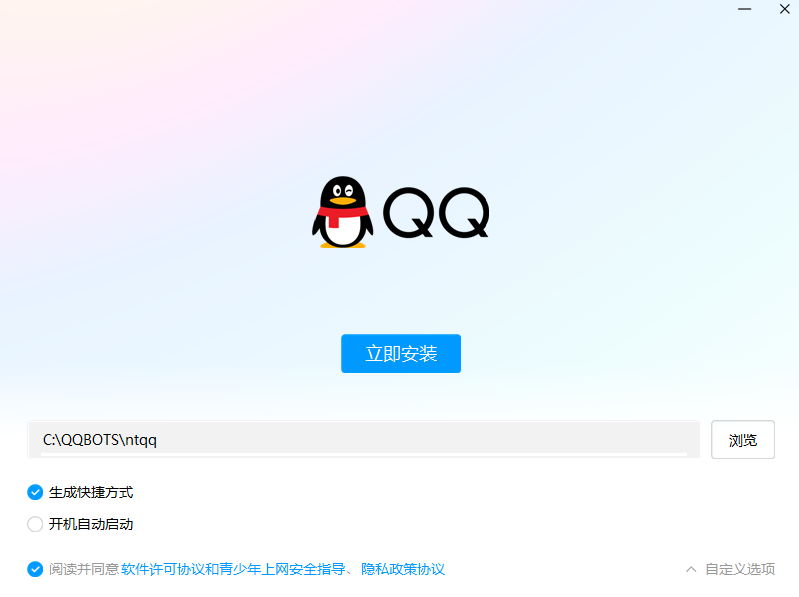799x597 pixels.
Task: Open folder picker with 浏览 button
Action: click(743, 440)
